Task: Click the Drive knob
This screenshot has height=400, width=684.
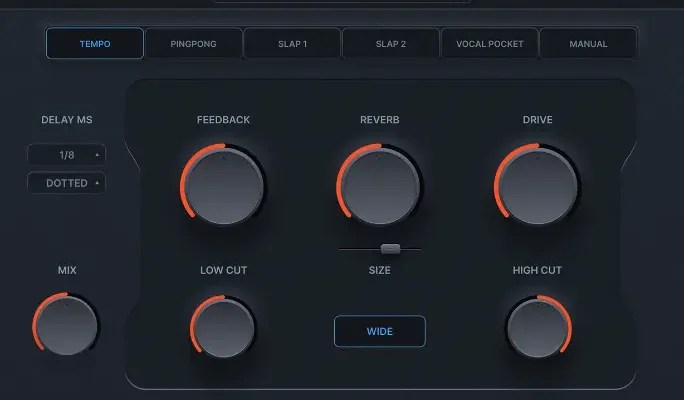Action: (538, 186)
